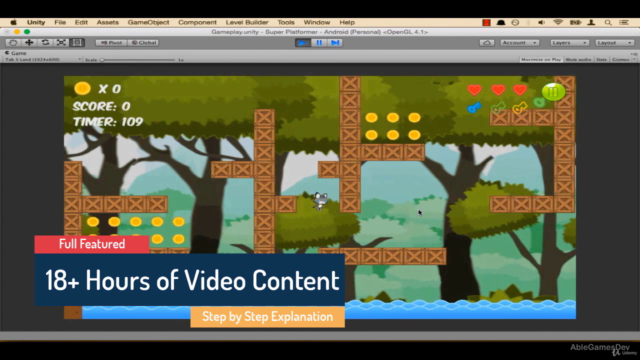Open Notification Center list icon

coord(624,22)
